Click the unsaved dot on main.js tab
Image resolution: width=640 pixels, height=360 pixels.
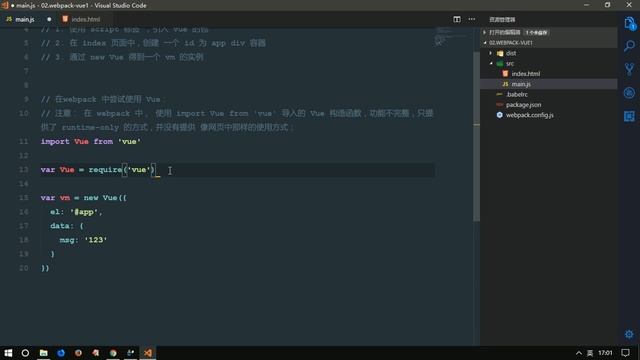tap(49, 19)
